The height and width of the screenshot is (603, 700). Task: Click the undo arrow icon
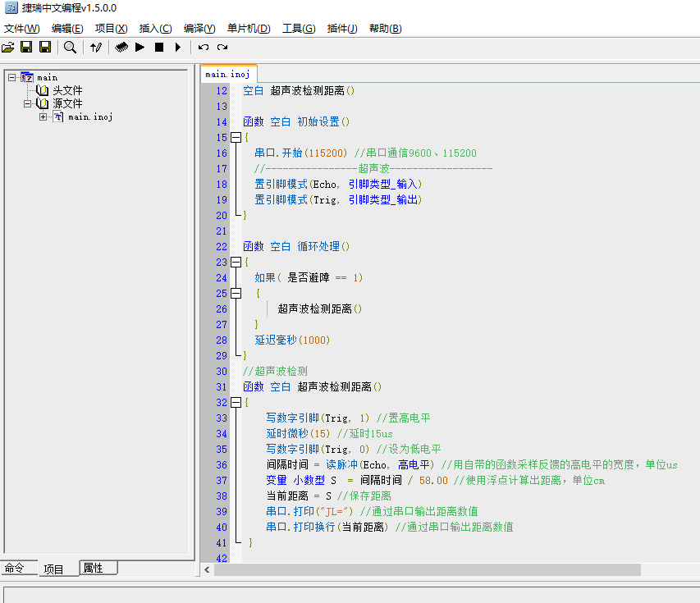click(204, 48)
